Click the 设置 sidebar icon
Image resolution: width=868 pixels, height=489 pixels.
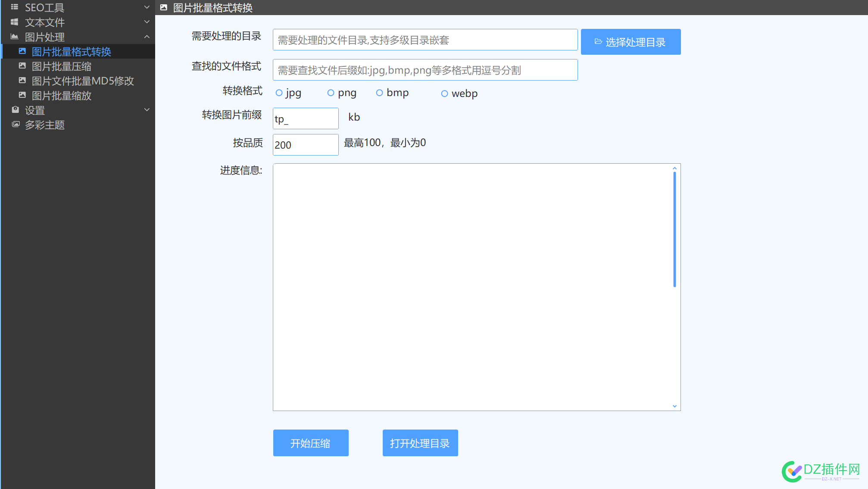coord(16,109)
